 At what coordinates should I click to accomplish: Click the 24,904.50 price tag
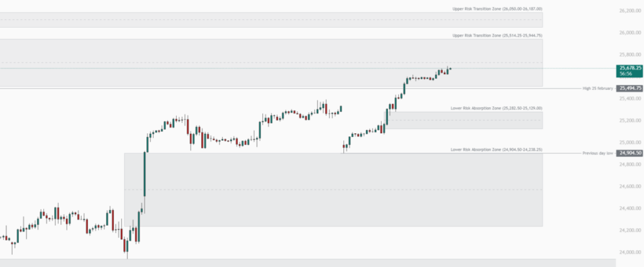[630, 153]
